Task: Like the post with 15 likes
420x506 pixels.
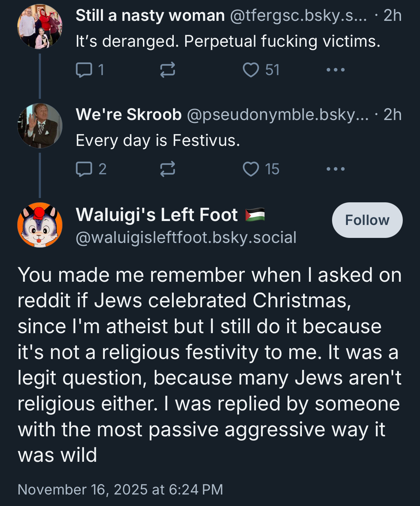Action: 251,169
